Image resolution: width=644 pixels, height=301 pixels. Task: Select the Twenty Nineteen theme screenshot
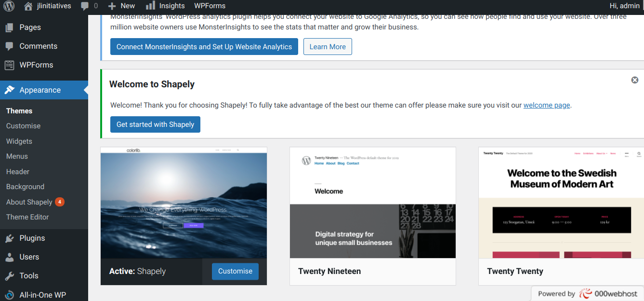(373, 203)
